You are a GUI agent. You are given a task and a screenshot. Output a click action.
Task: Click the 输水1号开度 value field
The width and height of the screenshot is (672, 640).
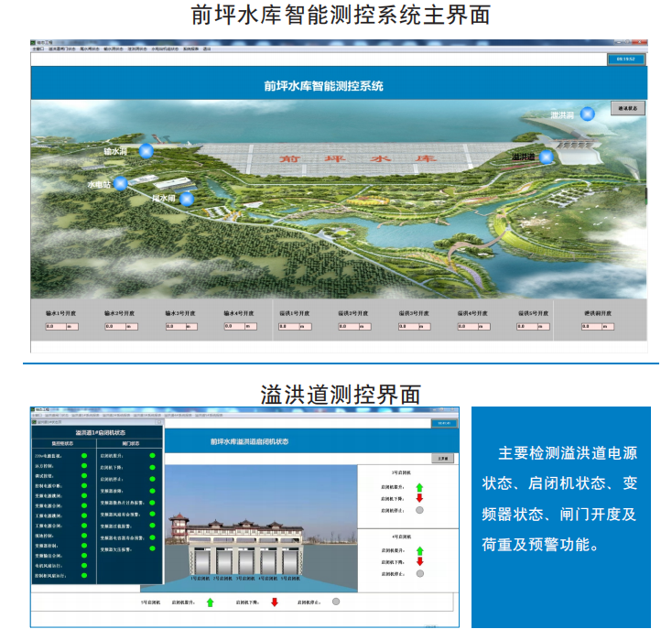[x=54, y=326]
